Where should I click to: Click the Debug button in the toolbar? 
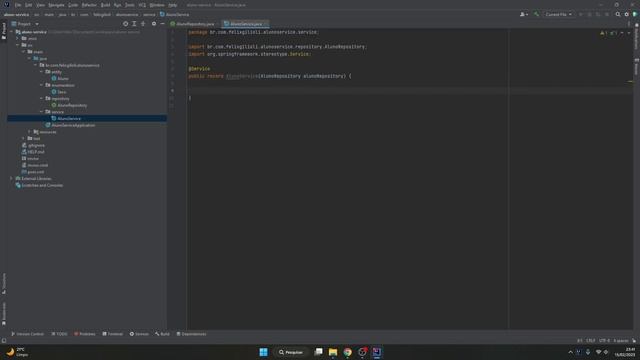(589, 14)
